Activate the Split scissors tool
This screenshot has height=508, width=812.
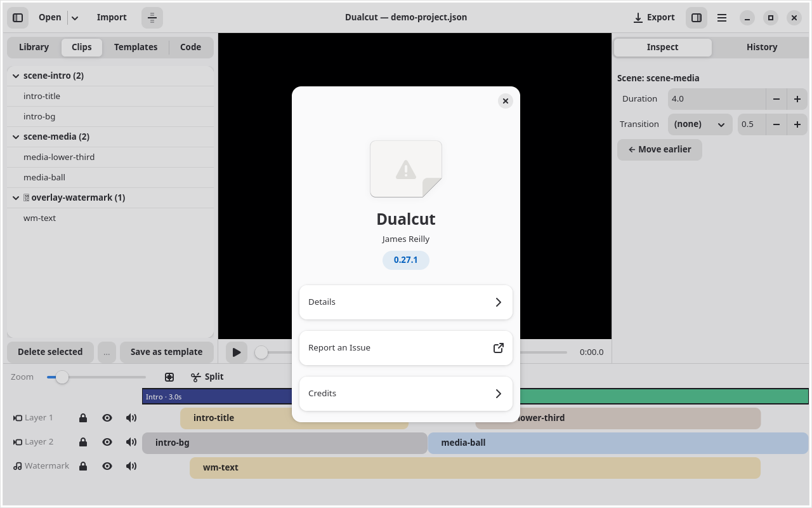[x=207, y=377]
